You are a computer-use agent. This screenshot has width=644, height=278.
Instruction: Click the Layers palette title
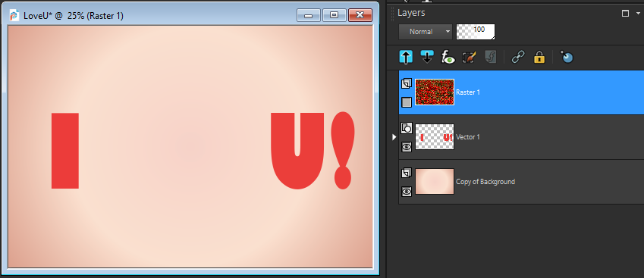click(411, 13)
